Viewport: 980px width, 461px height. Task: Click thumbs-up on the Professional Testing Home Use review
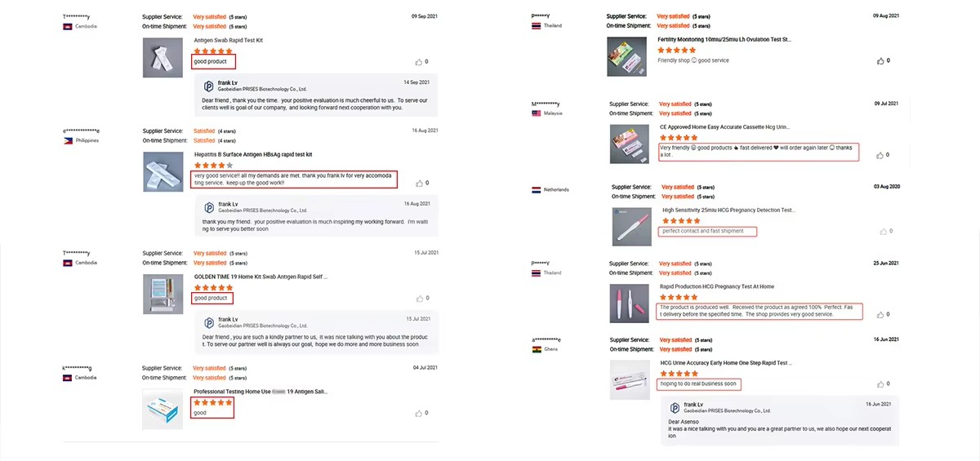(x=419, y=414)
